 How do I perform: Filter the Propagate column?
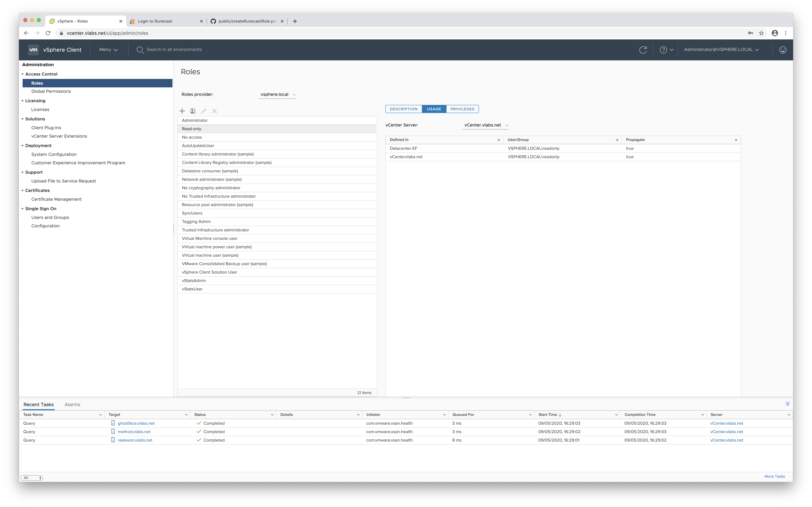click(x=736, y=140)
